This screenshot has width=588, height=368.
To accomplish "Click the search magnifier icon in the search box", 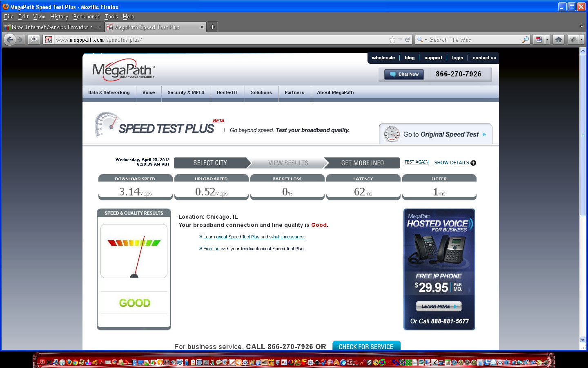I will tap(526, 40).
